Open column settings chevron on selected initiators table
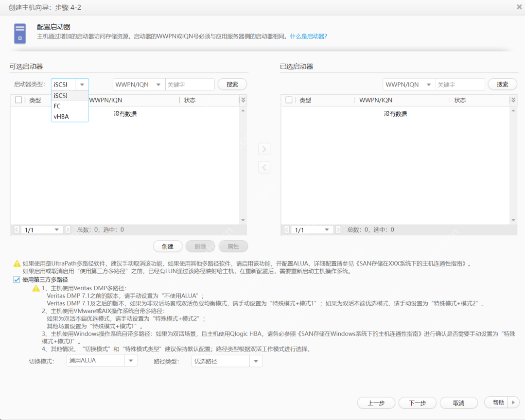The width and height of the screenshot is (525, 420). coord(513,100)
